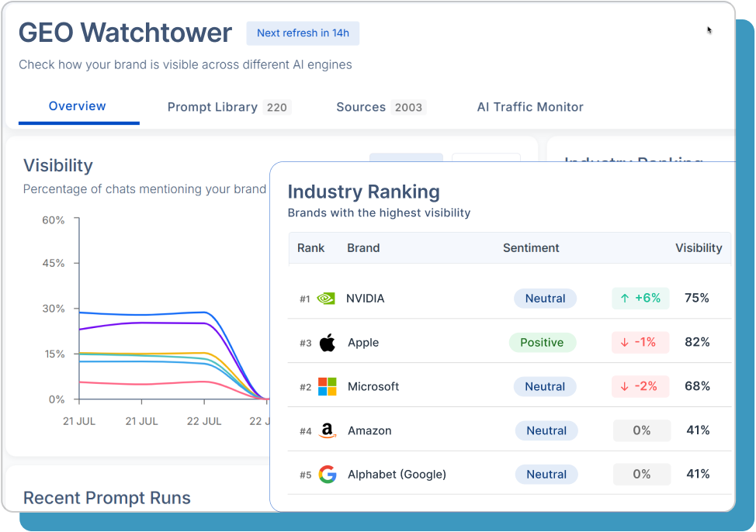
Task: Select the NVIDIA brand name
Action: (366, 299)
